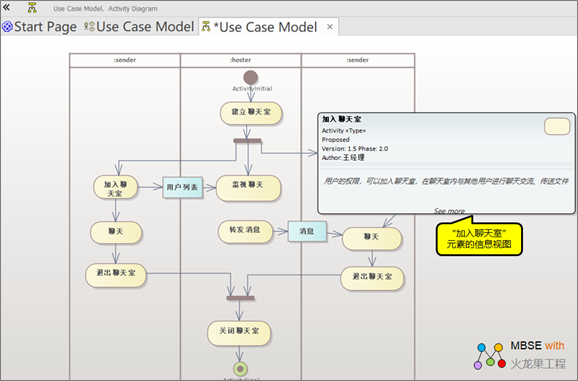Image resolution: width=578 pixels, height=381 pixels.
Task: Select the ActivityFinal end node
Action: [x=240, y=368]
